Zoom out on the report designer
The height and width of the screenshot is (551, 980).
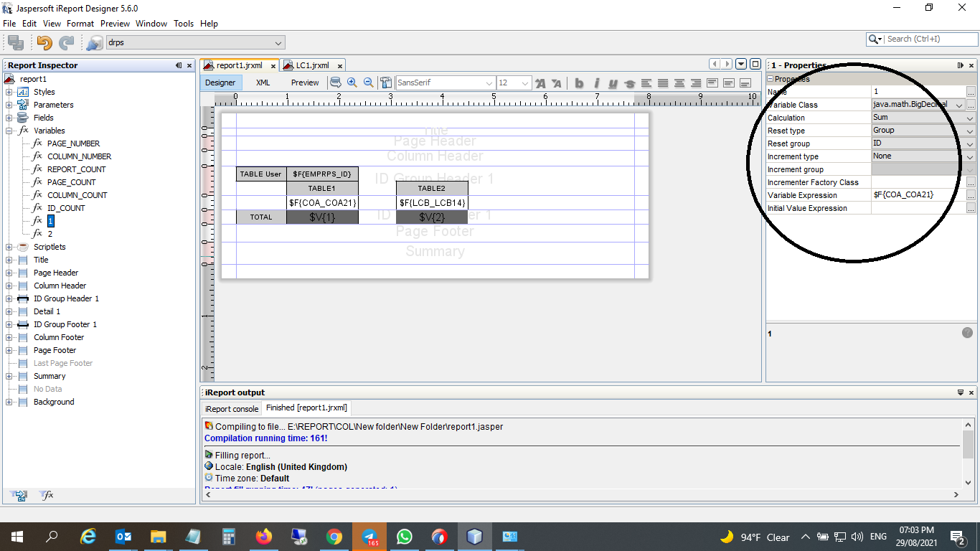[x=369, y=83]
